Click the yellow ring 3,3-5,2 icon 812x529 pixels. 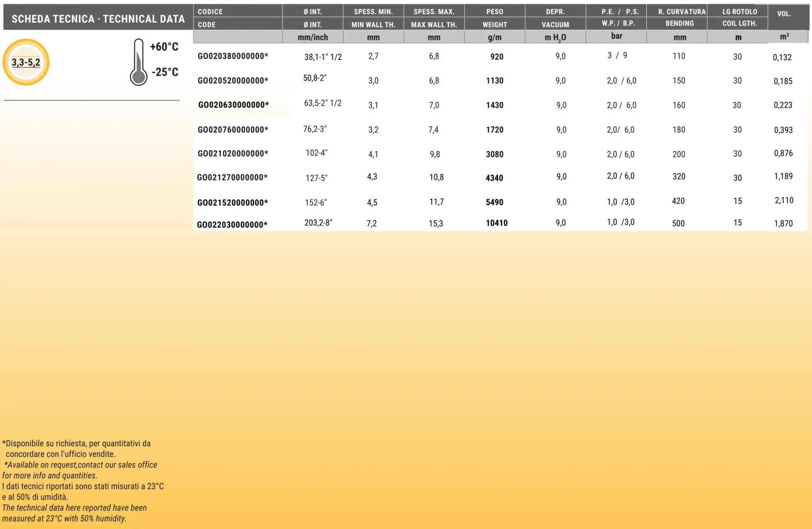26,62
